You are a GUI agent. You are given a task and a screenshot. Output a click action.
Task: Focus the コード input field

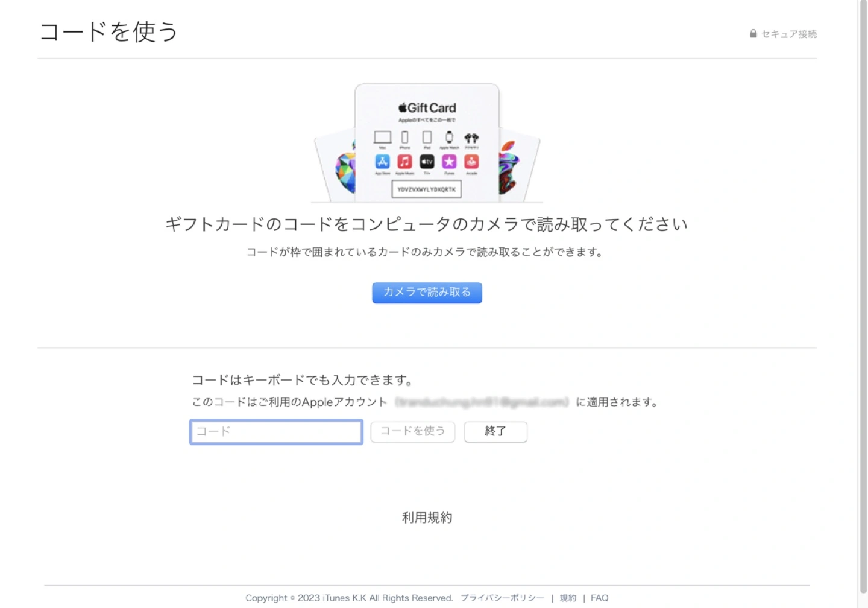pos(276,432)
